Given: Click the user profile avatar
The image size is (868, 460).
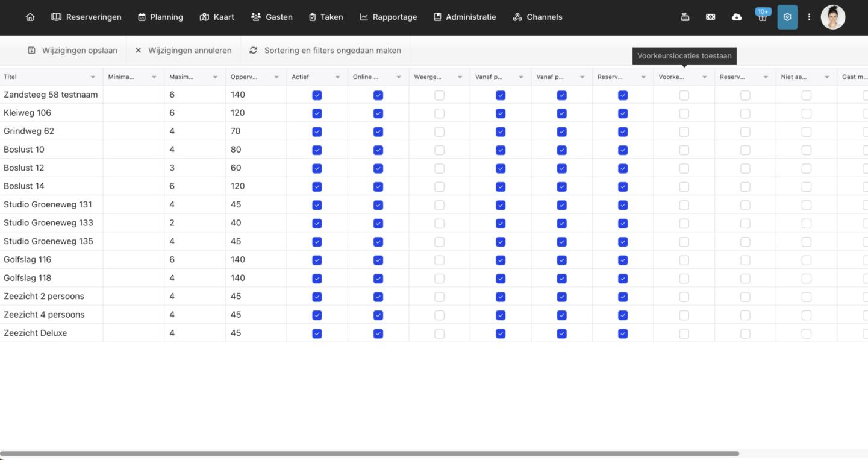Looking at the screenshot, I should pos(833,17).
